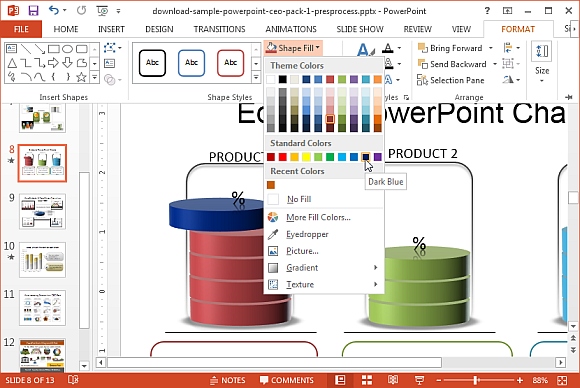Open the FILE tab
Image resolution: width=580 pixels, height=388 pixels.
(21, 29)
